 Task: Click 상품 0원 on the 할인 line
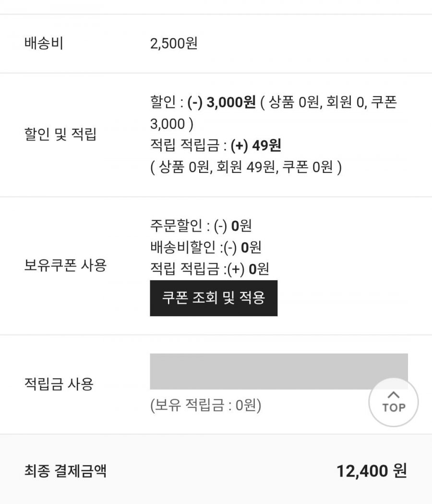tap(293, 103)
